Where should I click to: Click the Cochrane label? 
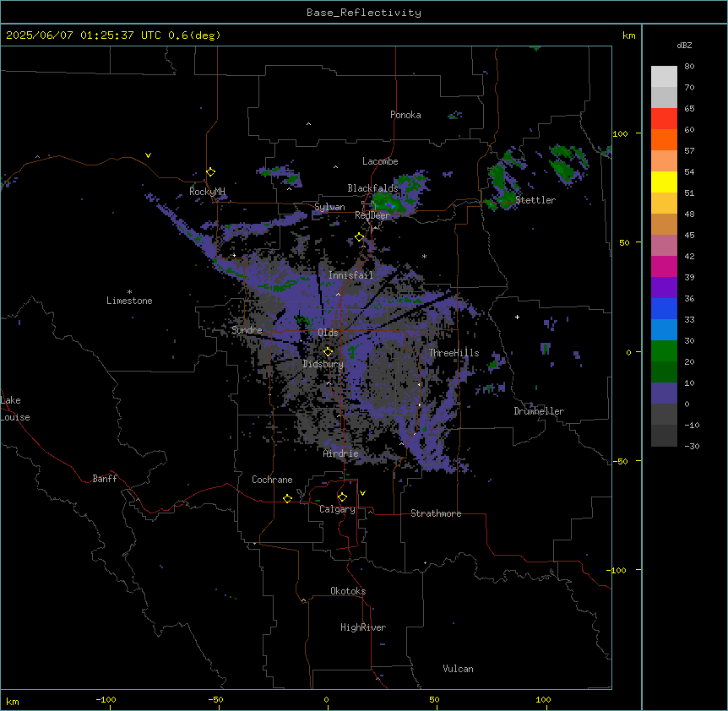click(x=272, y=480)
